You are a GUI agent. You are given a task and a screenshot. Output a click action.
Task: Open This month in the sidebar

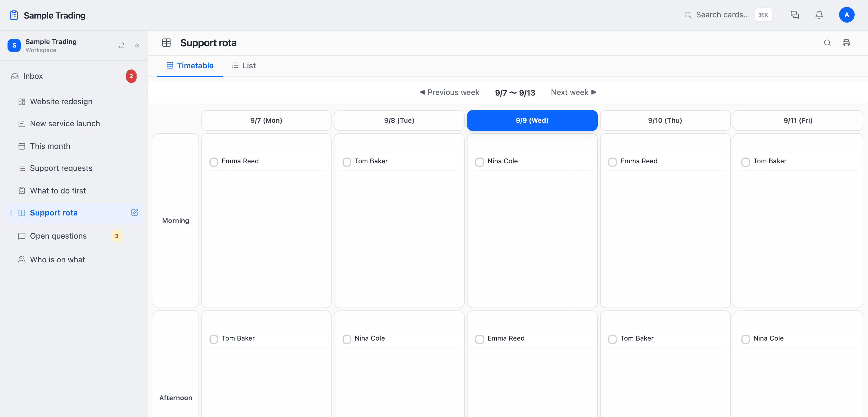[74, 146]
